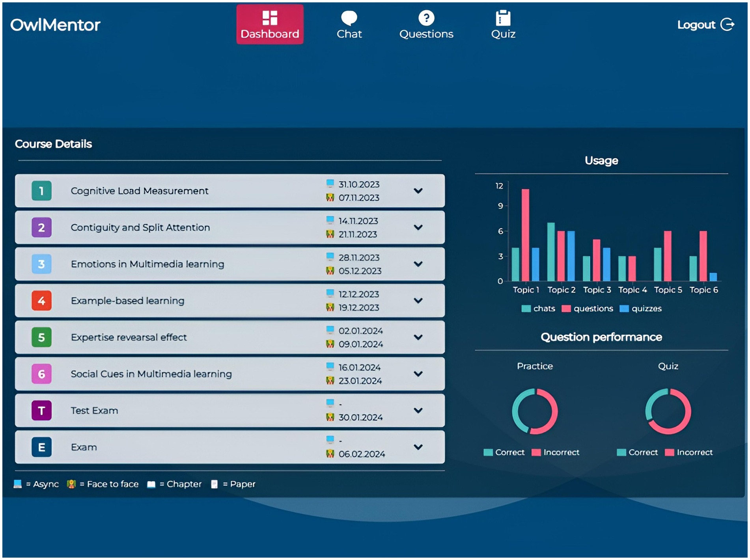Click the OwlMentor logo text

point(55,25)
